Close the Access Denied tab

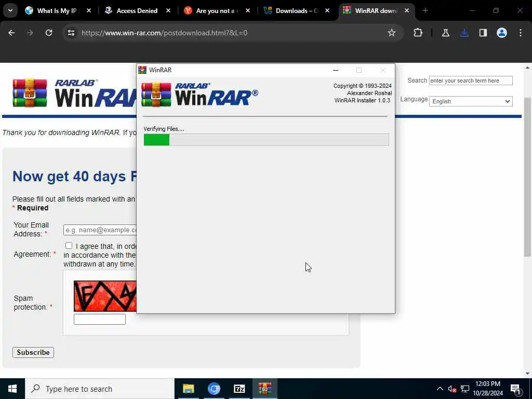click(168, 10)
